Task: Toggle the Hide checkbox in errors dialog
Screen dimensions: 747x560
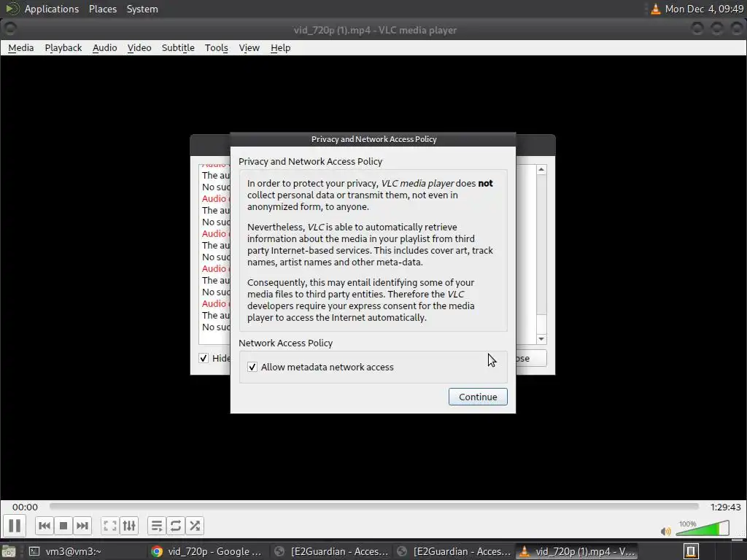Action: click(x=204, y=358)
